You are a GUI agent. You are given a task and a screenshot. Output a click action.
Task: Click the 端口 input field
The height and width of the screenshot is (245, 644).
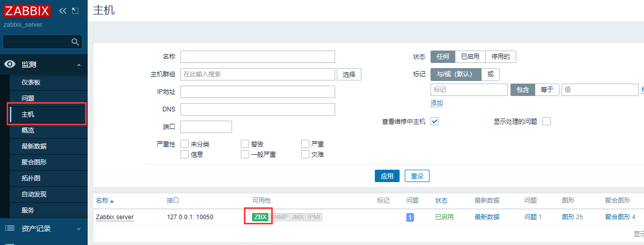206,127
